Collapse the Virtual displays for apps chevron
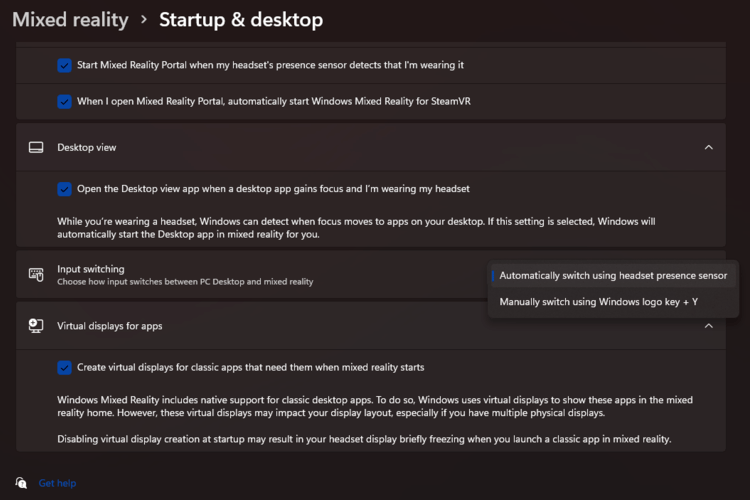This screenshot has width=750, height=500. [708, 326]
